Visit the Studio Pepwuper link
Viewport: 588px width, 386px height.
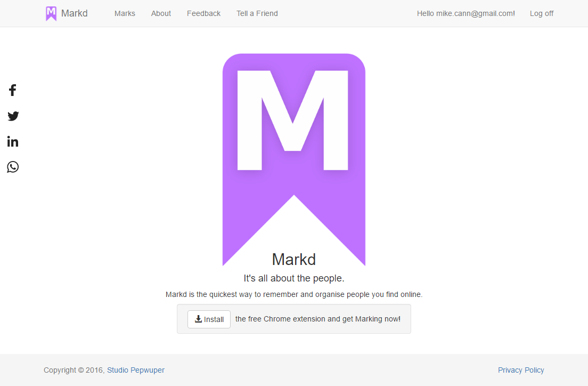click(136, 370)
